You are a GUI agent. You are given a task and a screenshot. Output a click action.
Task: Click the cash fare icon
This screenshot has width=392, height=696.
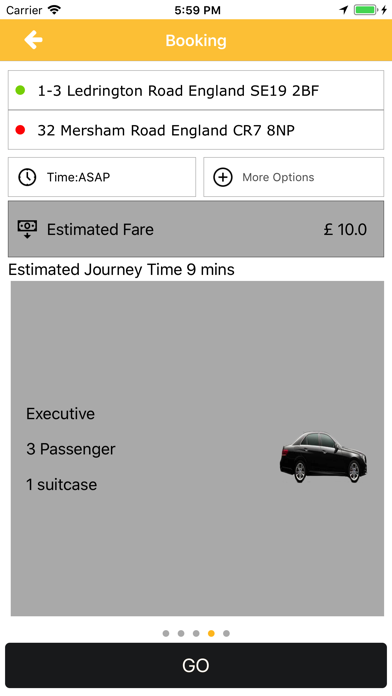(27, 229)
